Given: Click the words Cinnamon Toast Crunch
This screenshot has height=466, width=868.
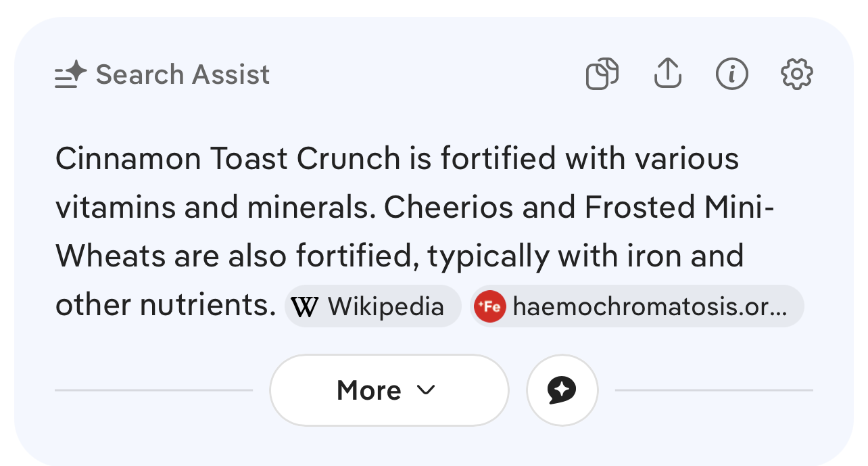Looking at the screenshot, I should pyautogui.click(x=228, y=160).
